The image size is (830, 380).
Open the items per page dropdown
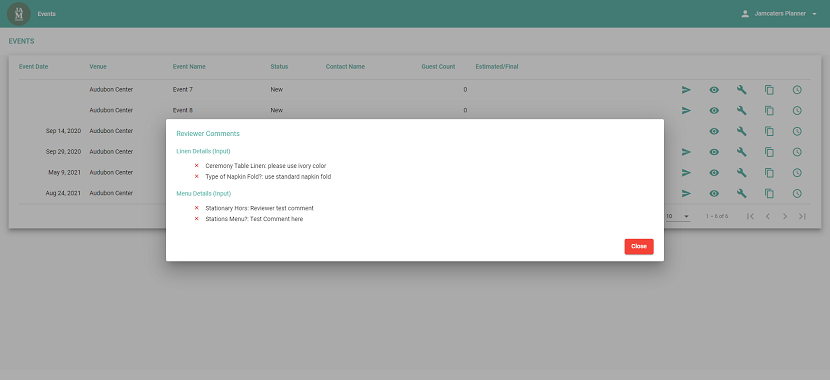pos(678,216)
